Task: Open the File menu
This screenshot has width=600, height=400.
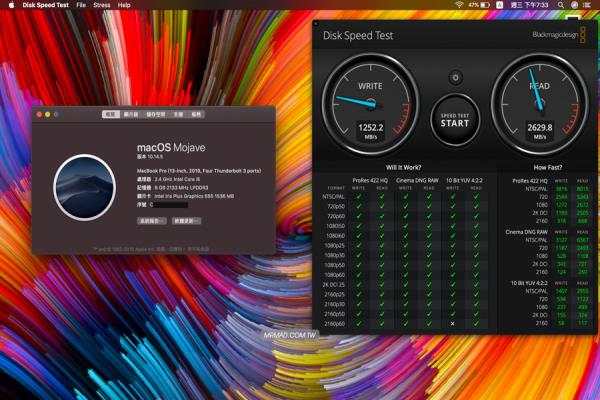Action: pos(81,5)
